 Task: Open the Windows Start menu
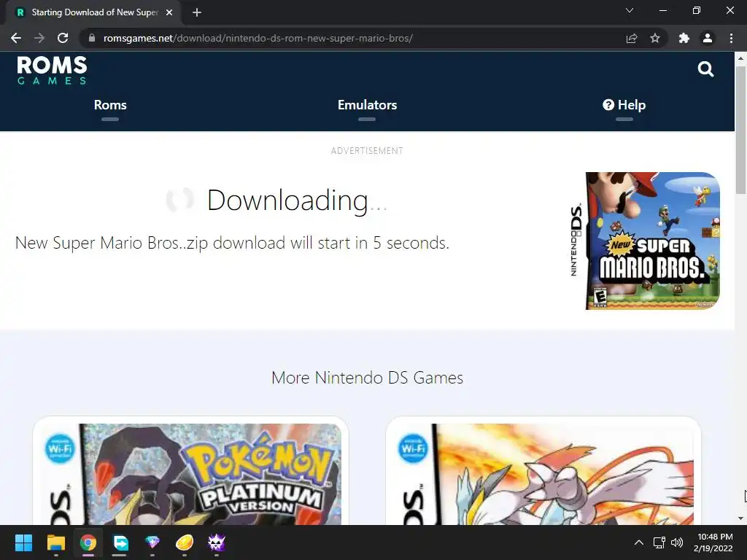23,542
